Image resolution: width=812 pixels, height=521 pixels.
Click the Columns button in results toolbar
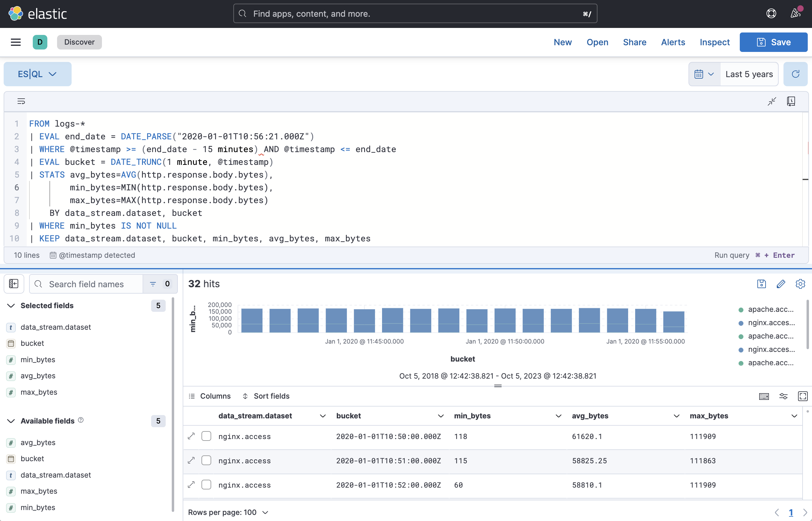coord(210,396)
